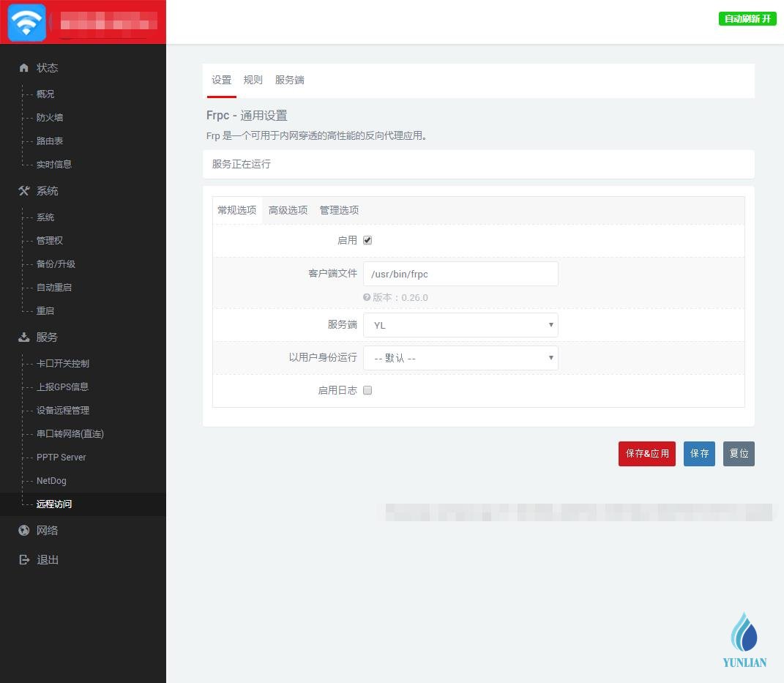Open PPTP Server in the sidebar
The image size is (784, 683).
click(61, 458)
